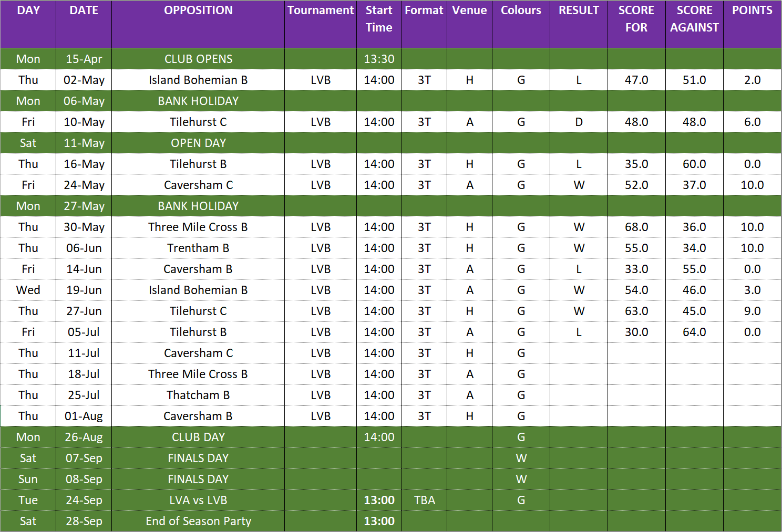Select the 15-Apr date cell
The width and height of the screenshot is (782, 532).
click(x=84, y=59)
